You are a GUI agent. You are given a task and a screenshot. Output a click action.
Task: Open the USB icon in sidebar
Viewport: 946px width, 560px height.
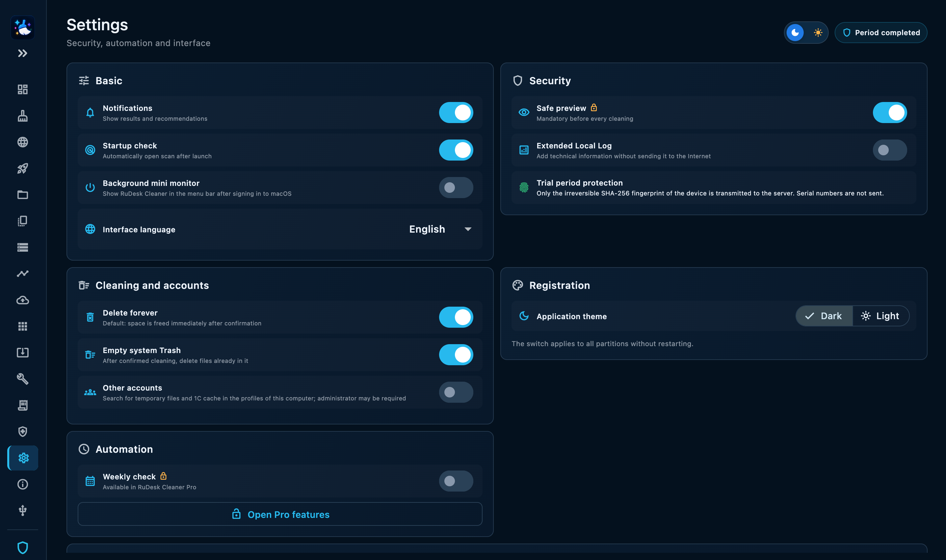23,510
